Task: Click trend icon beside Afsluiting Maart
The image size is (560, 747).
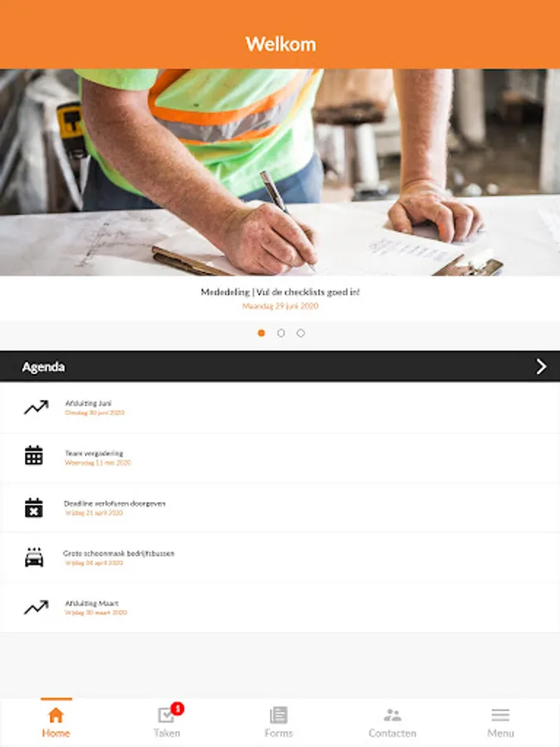Action: (x=37, y=608)
